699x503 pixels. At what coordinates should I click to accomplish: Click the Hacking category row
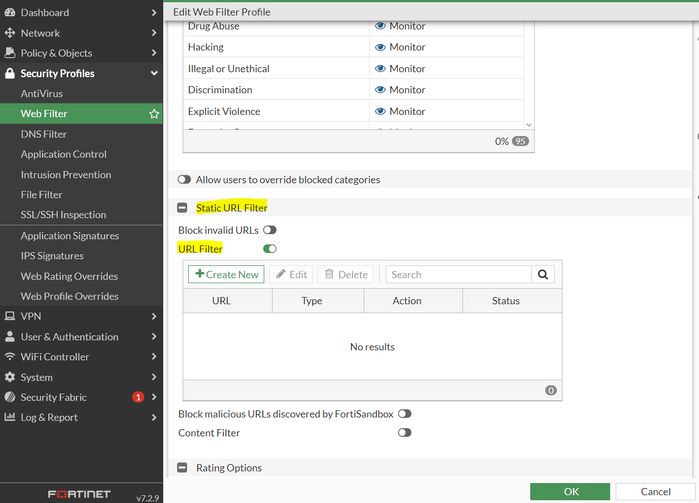(x=354, y=47)
